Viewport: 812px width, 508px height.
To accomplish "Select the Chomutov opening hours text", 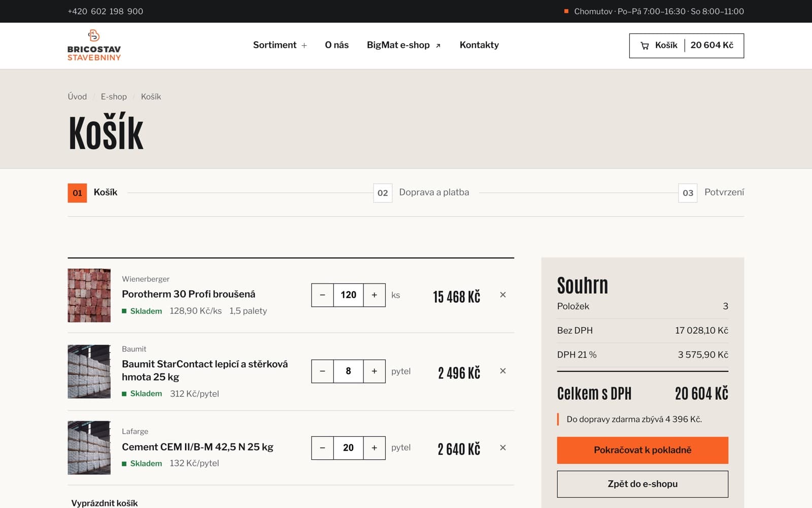I will click(x=659, y=11).
